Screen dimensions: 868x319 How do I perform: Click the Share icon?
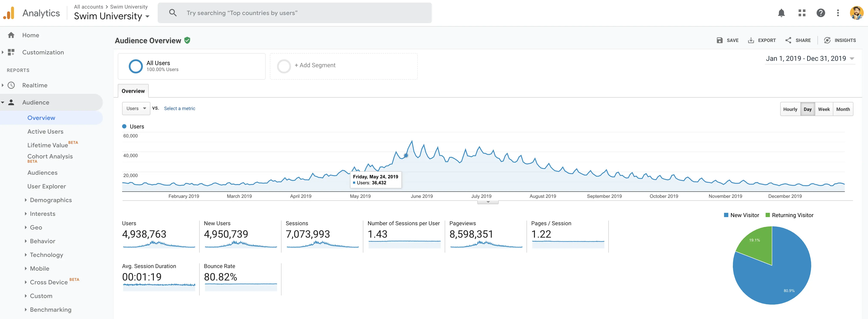click(x=788, y=40)
